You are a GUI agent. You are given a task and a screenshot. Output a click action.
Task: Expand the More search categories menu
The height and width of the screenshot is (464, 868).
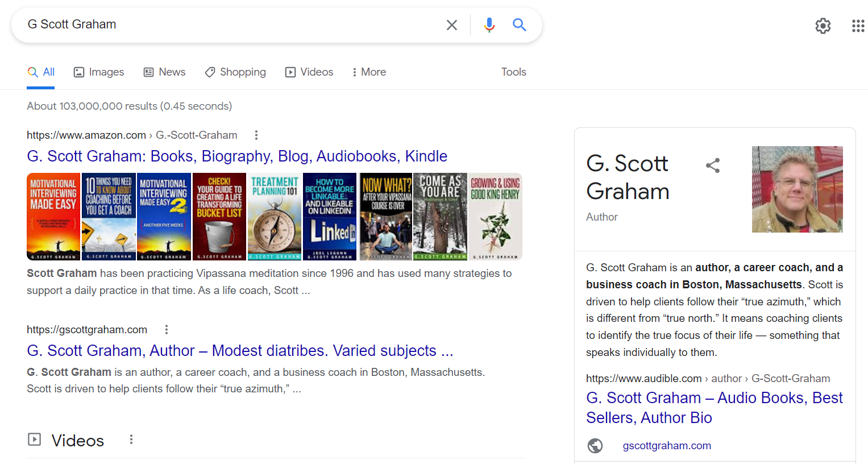(369, 72)
